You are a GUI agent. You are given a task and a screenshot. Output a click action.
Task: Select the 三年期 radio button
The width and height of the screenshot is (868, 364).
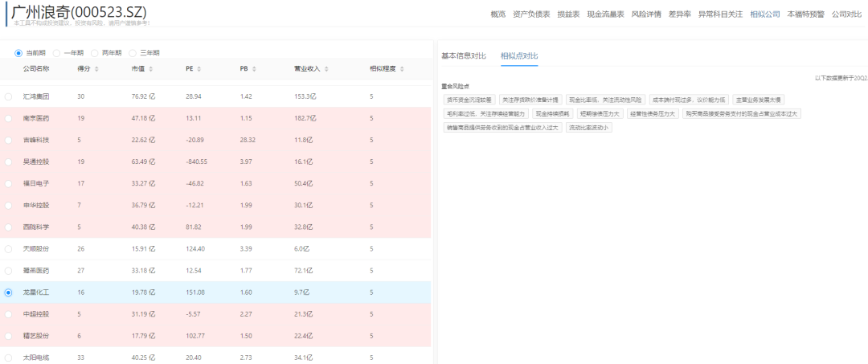(x=133, y=53)
